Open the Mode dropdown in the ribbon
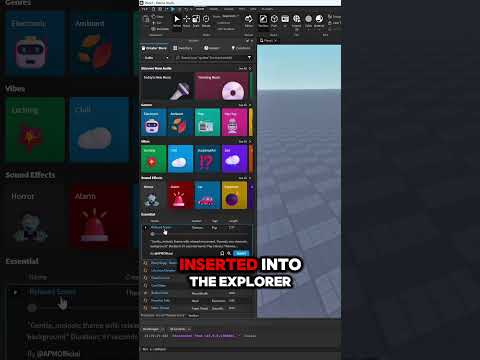This screenshot has width=480, height=360. tap(230, 16)
